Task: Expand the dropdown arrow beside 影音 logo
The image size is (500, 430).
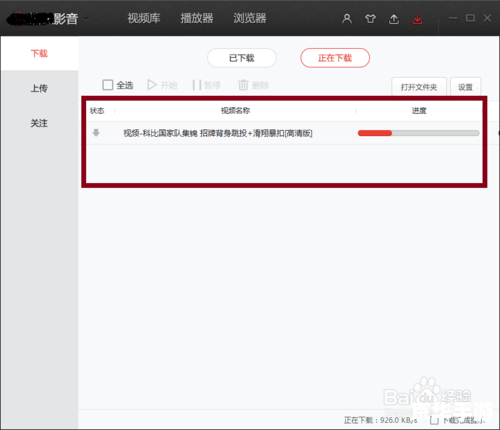Action: coord(86,19)
